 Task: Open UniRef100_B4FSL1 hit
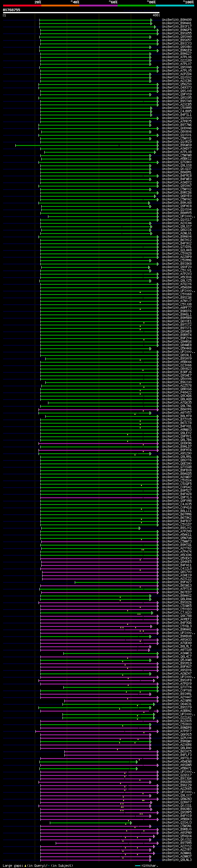click(177, 115)
